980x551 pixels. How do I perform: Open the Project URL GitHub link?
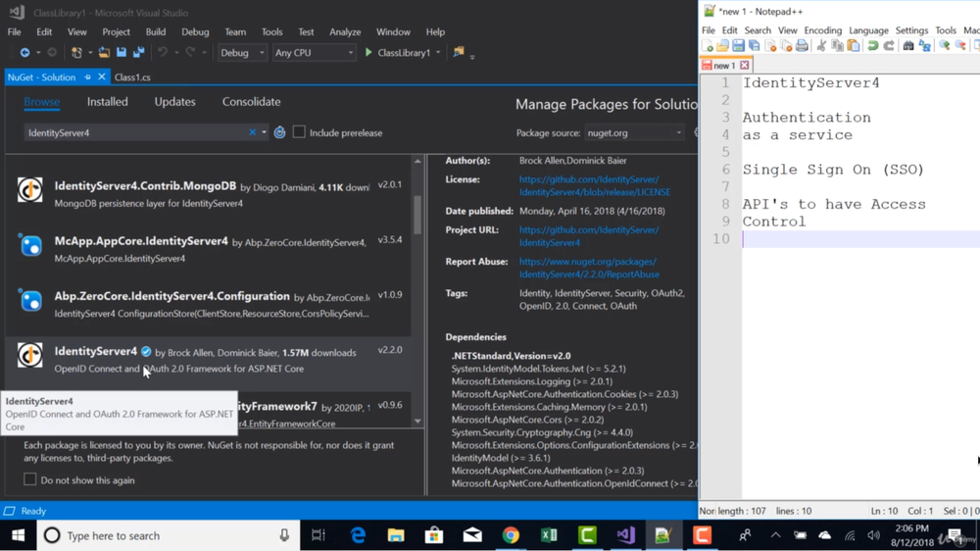pos(589,235)
